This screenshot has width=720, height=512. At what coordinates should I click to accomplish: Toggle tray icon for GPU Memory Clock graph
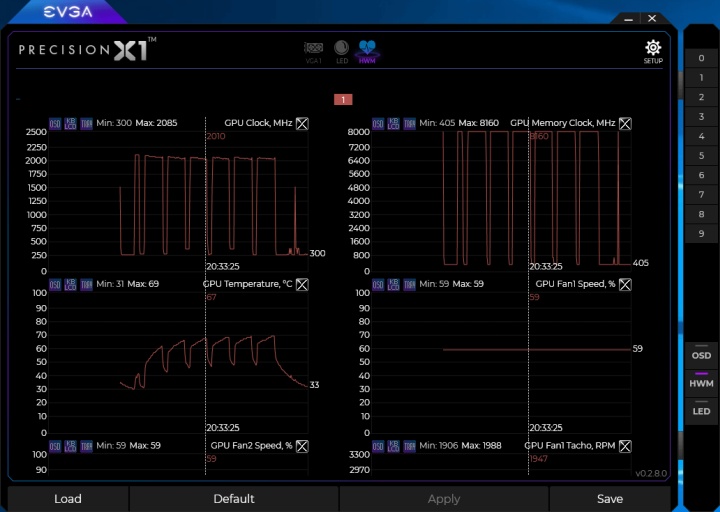point(409,124)
